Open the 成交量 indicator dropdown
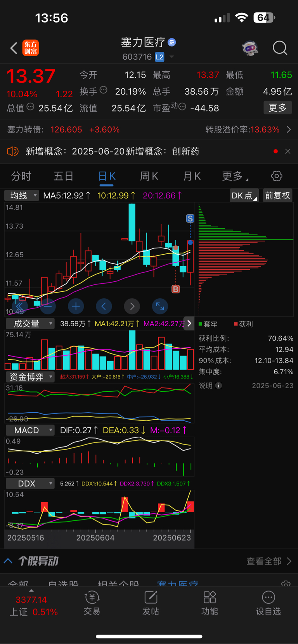The height and width of the screenshot is (644, 298). click(30, 324)
